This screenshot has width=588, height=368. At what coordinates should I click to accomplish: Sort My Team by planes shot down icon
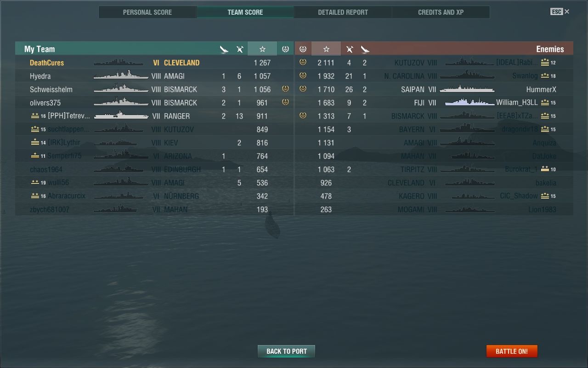point(239,49)
